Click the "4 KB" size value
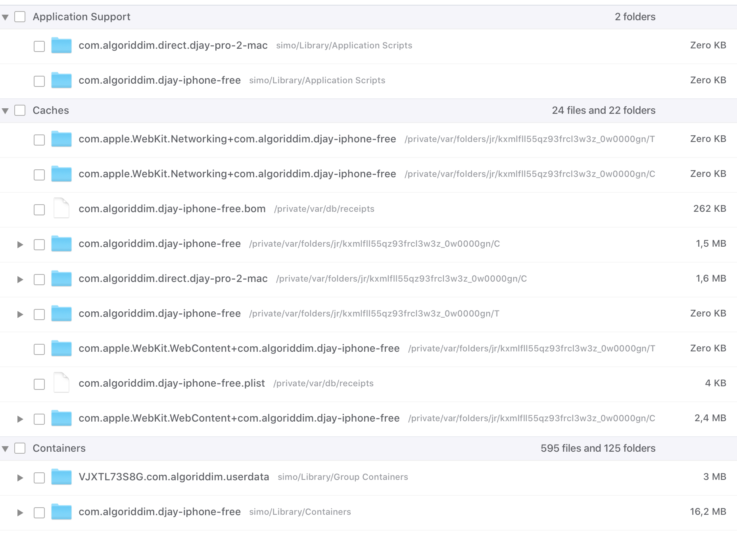The image size is (737, 560). pos(716,383)
